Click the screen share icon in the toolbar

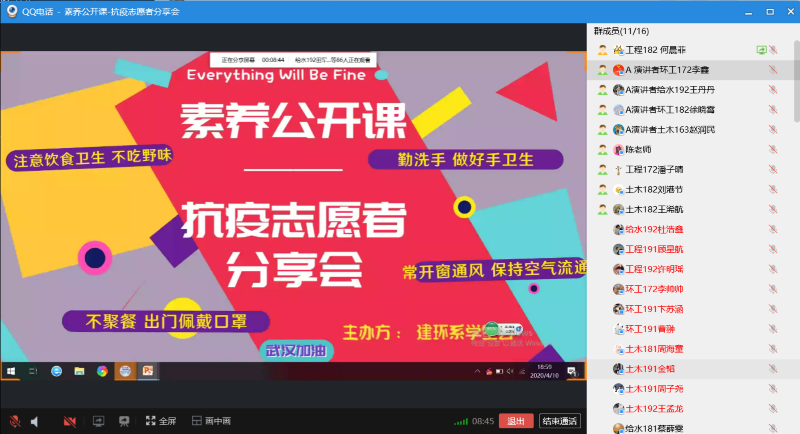97,421
